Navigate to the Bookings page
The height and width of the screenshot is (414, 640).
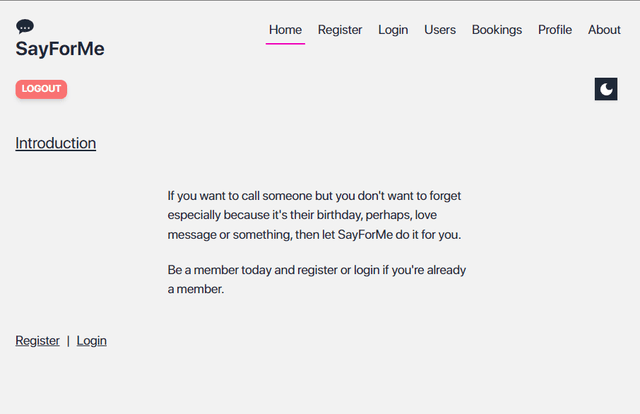click(497, 30)
